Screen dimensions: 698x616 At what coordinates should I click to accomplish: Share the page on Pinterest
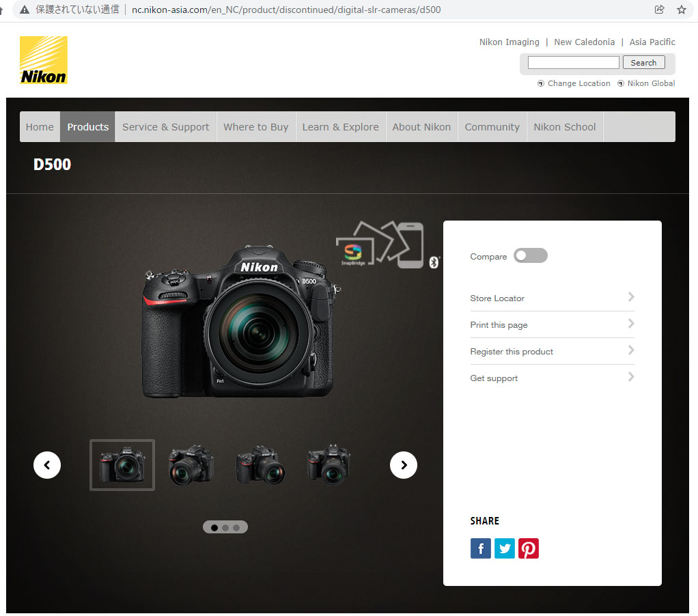click(529, 548)
